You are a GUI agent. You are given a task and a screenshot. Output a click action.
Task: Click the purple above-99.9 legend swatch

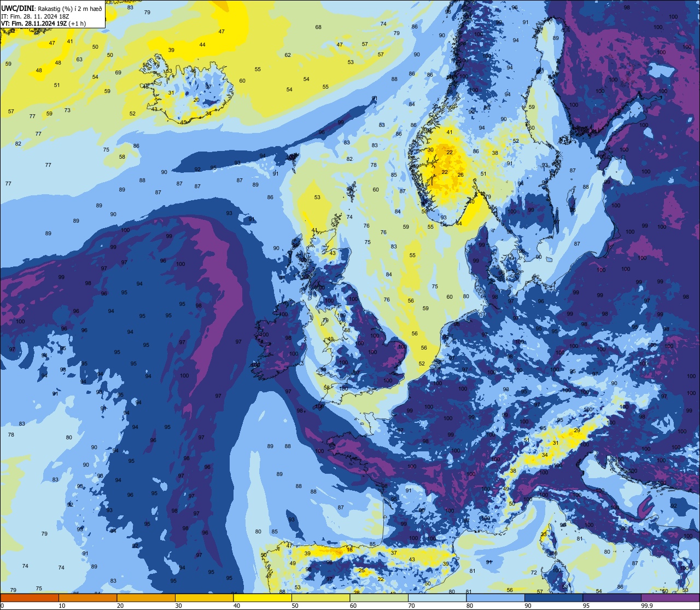(670, 597)
